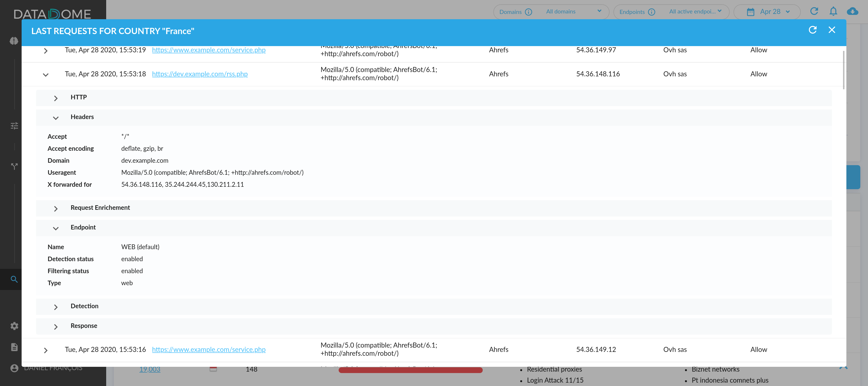Viewport: 868px width, 386px height.
Task: Open the sliders filter icon in the sidebar
Action: (14, 126)
